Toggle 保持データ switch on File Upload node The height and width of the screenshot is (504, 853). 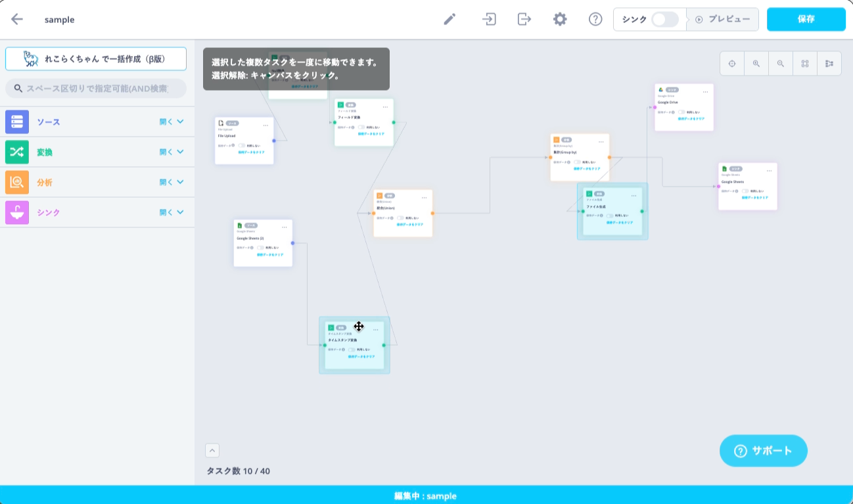click(241, 145)
